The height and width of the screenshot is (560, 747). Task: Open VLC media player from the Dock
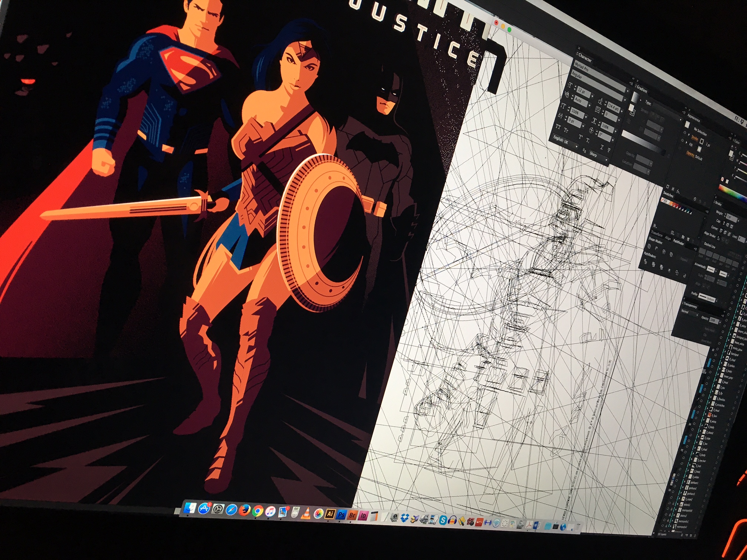(306, 513)
